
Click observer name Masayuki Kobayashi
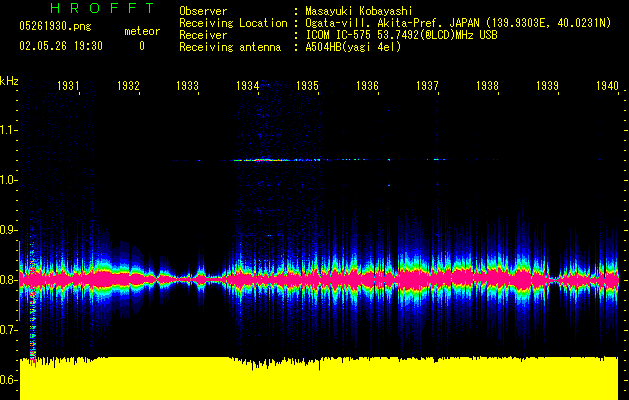[358, 11]
